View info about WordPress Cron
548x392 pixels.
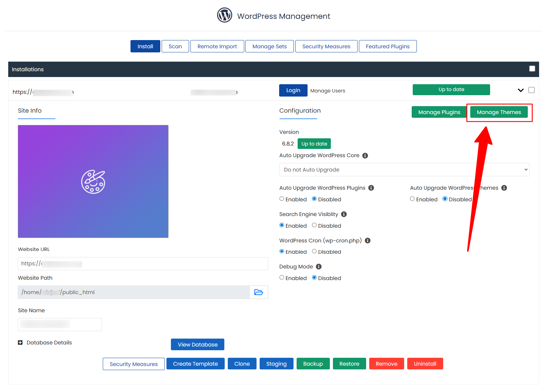click(368, 241)
